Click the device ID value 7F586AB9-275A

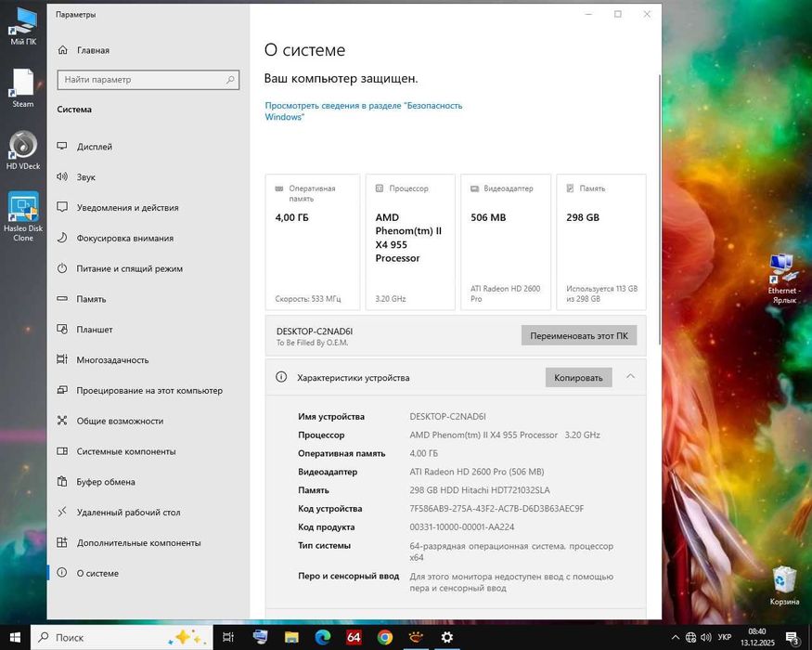[496, 509]
